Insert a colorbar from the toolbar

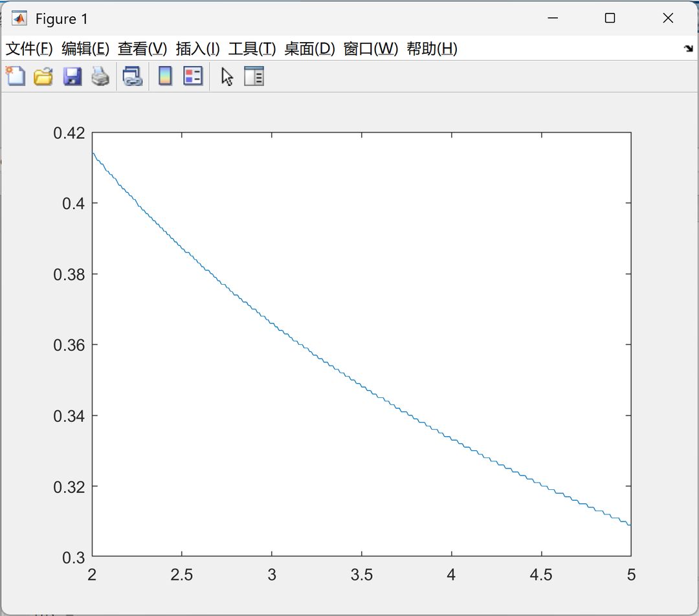tap(166, 76)
